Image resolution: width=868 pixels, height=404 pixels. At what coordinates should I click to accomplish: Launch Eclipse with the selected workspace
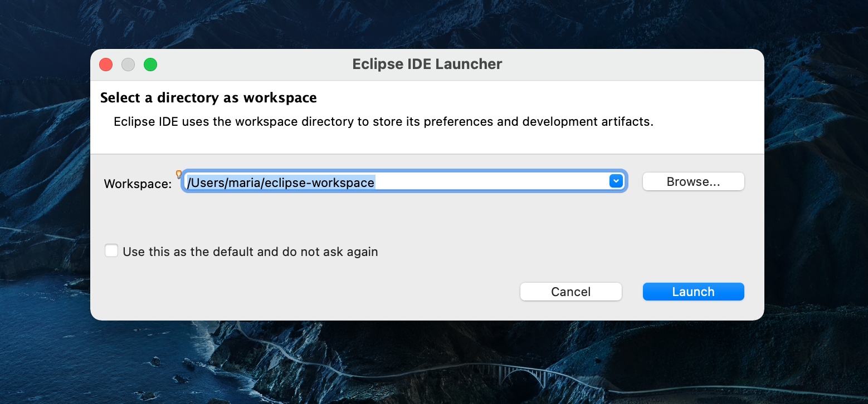coord(693,292)
